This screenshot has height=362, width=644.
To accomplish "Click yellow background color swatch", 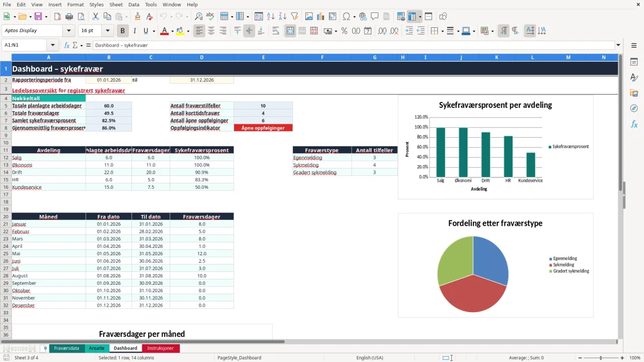I will click(x=180, y=31).
